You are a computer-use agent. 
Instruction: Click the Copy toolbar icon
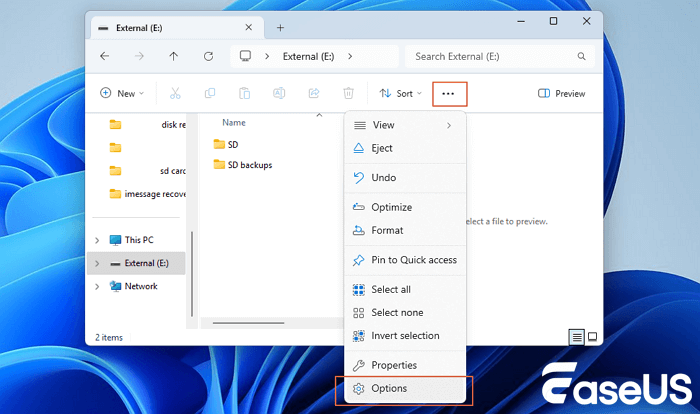click(x=209, y=93)
